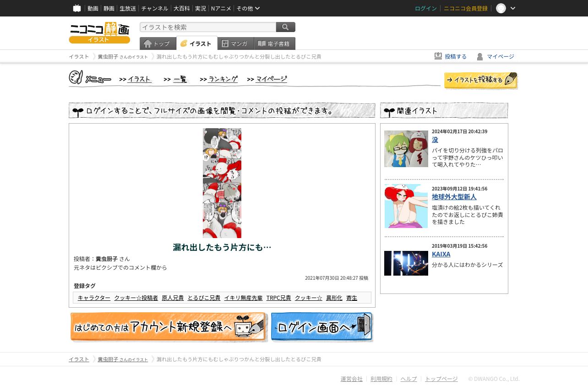The image size is (588, 391).
Task: Select the 寄生 tag
Action: pos(352,298)
